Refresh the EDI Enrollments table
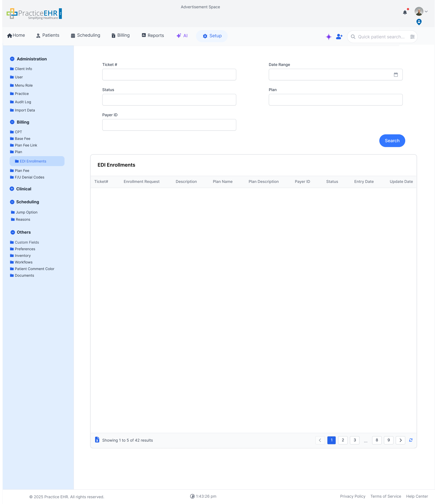The image size is (435, 504). 411,440
